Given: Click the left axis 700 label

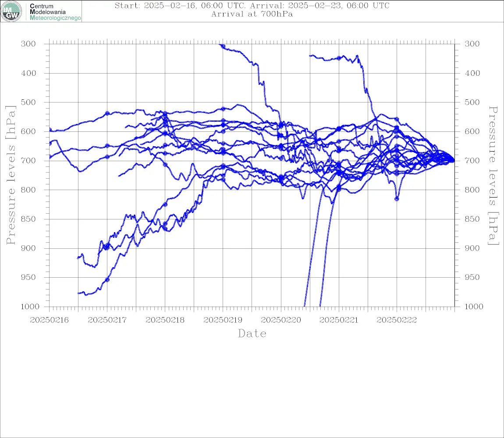Looking at the screenshot, I should pos(28,160).
